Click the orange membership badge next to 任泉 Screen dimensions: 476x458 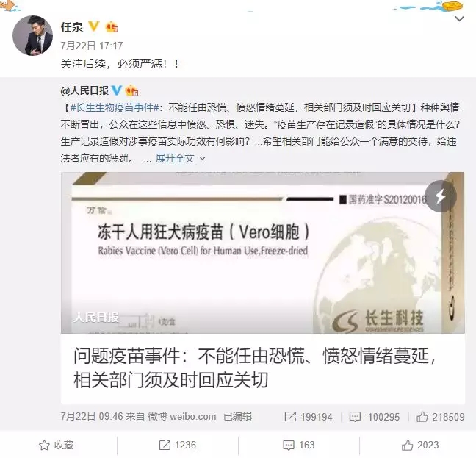(112, 27)
